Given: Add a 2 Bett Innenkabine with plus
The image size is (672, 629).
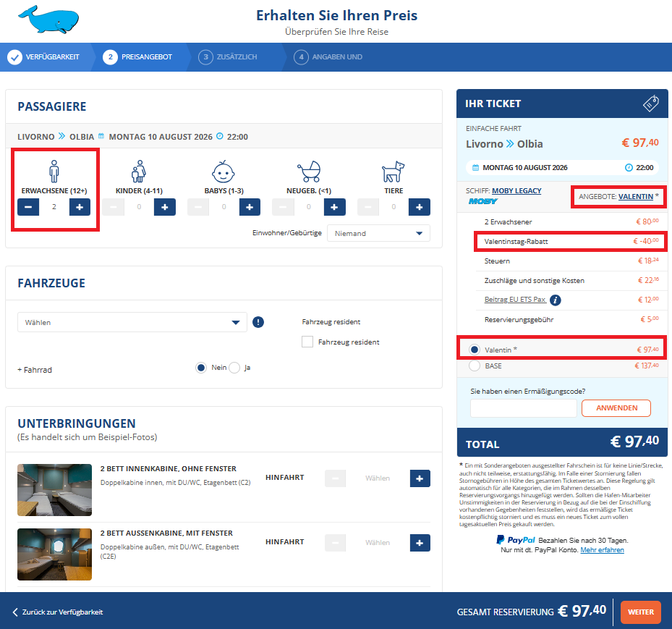Looking at the screenshot, I should 420,478.
